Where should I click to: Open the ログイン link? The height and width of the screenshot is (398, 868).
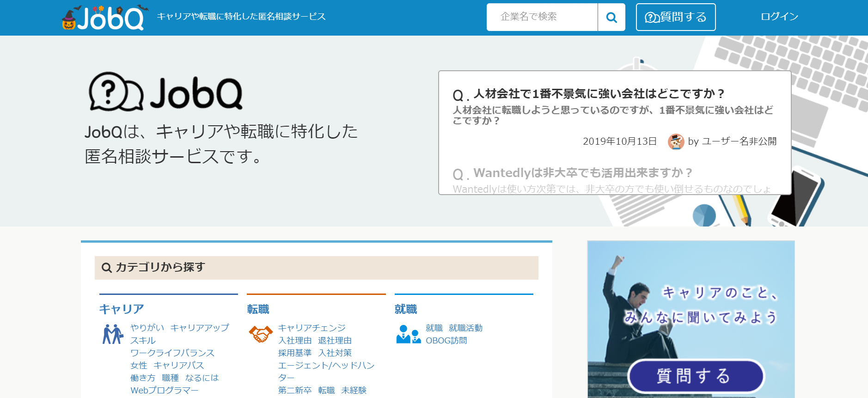[779, 17]
